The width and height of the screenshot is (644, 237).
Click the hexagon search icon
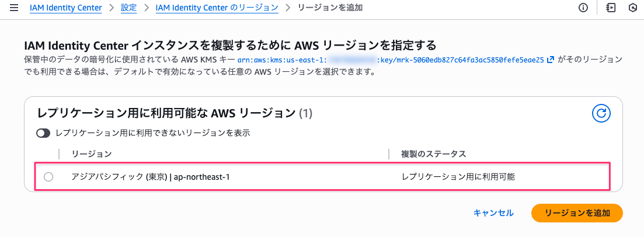click(x=632, y=8)
